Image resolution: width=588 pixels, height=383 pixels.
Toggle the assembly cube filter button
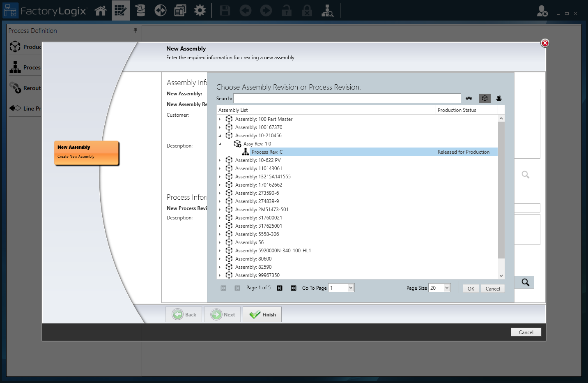point(485,98)
